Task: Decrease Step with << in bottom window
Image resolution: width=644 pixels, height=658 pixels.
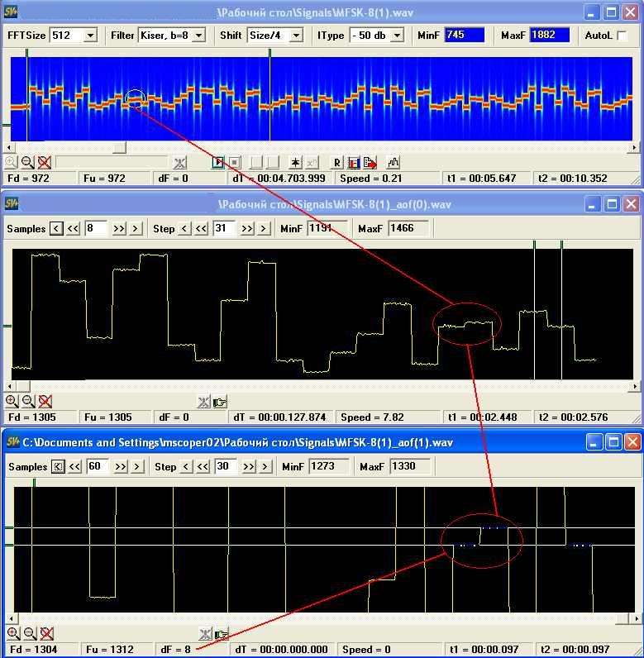Action: 201,466
